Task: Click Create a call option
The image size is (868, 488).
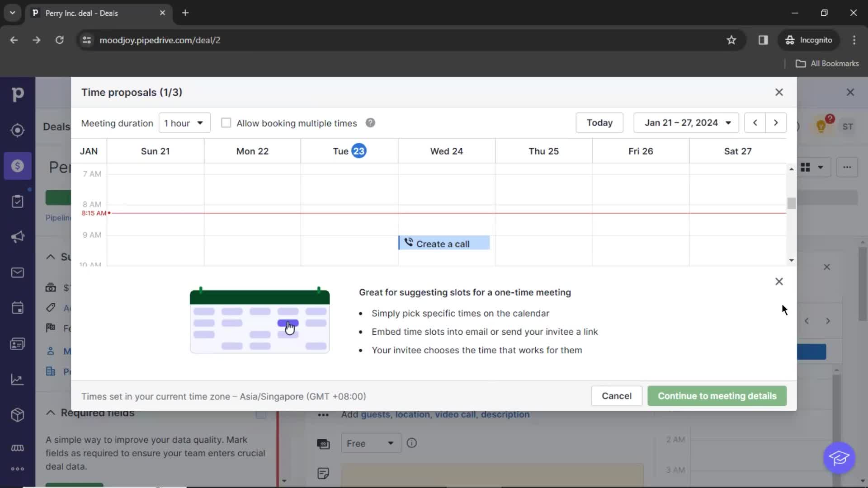Action: tap(445, 243)
